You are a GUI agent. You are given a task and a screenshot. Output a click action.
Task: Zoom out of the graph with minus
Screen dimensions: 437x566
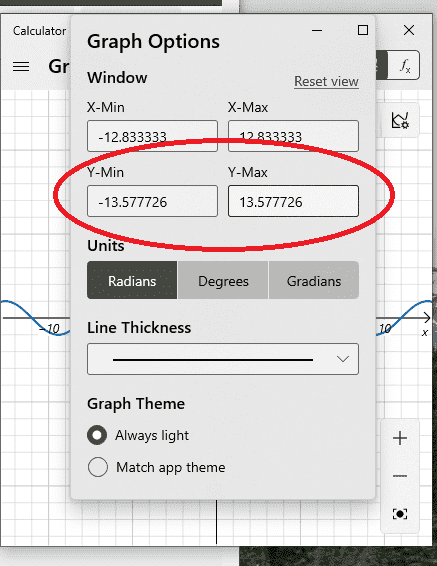[x=400, y=476]
